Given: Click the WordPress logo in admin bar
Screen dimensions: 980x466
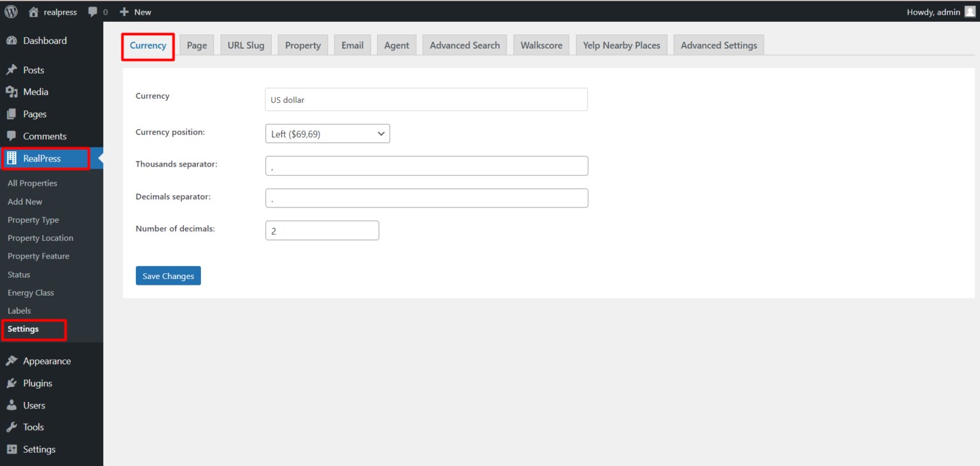Looking at the screenshot, I should pyautogui.click(x=10, y=11).
